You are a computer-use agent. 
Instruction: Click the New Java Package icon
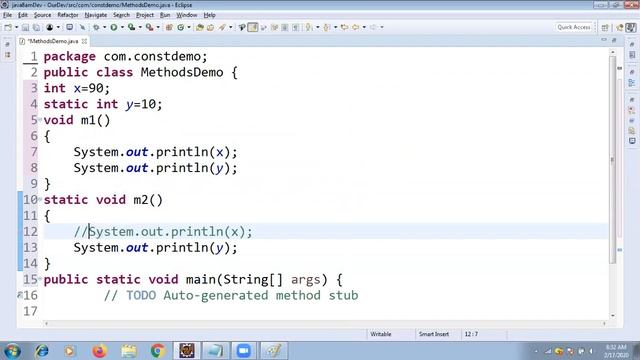click(169, 27)
